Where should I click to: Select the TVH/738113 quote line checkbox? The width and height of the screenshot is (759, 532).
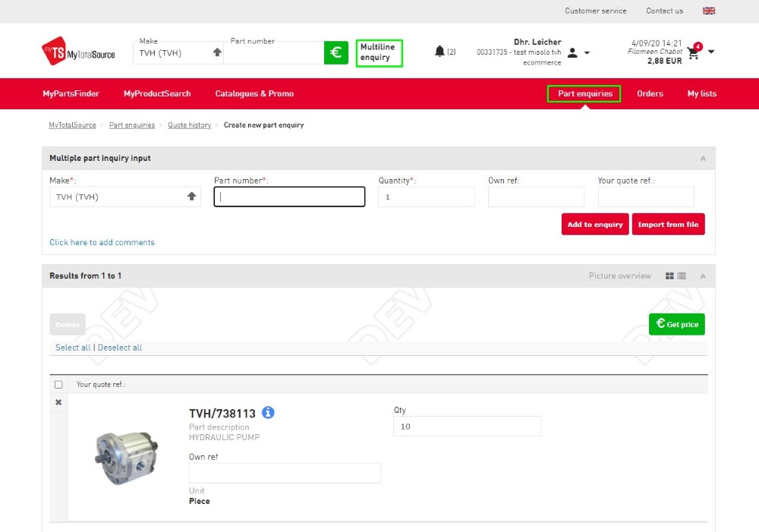click(x=58, y=384)
